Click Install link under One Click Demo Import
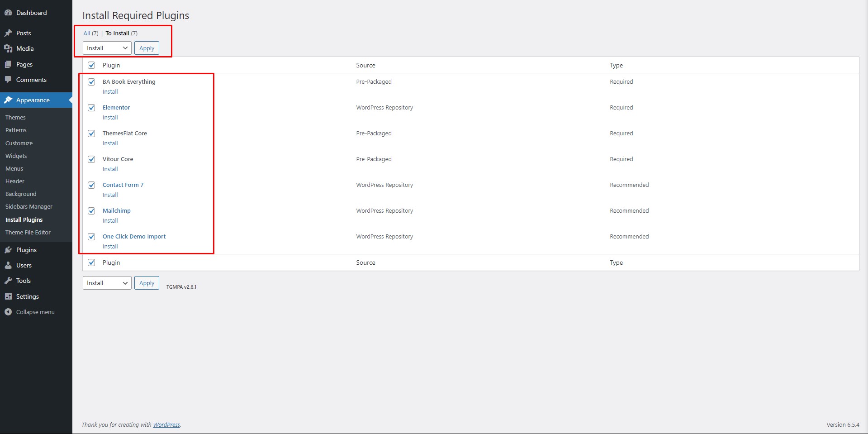This screenshot has height=434, width=868. (110, 246)
